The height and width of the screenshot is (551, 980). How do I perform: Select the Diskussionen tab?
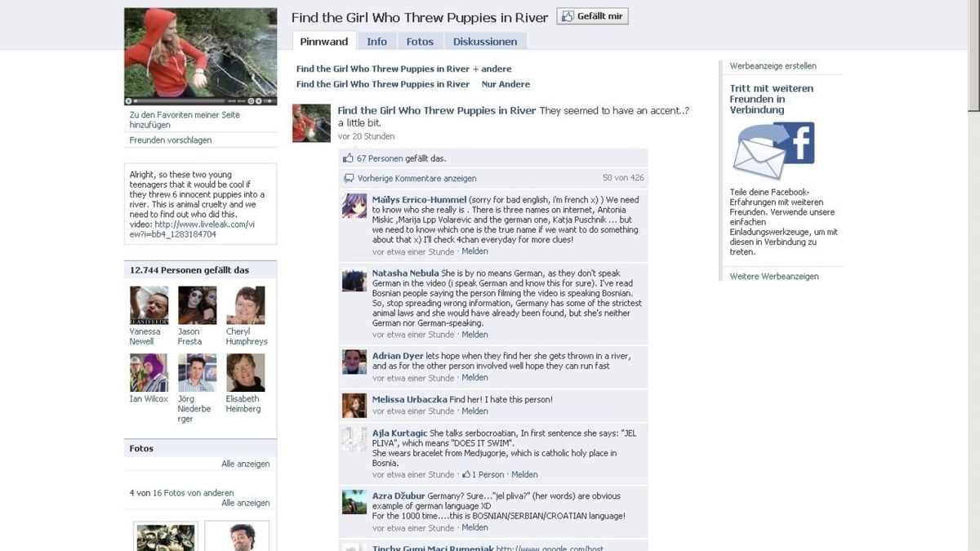[485, 42]
